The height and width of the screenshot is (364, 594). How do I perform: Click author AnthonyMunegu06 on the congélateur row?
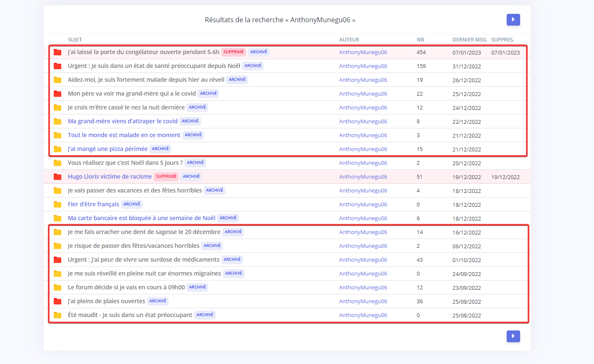click(363, 52)
